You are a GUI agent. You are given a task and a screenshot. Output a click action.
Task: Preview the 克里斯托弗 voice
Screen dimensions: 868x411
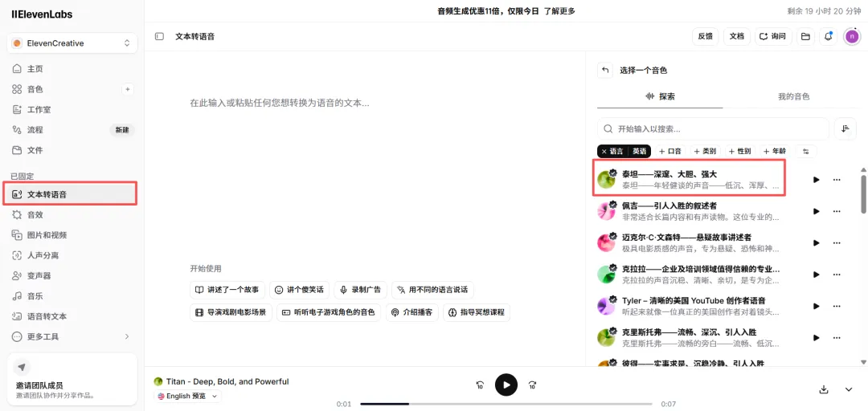coord(816,337)
